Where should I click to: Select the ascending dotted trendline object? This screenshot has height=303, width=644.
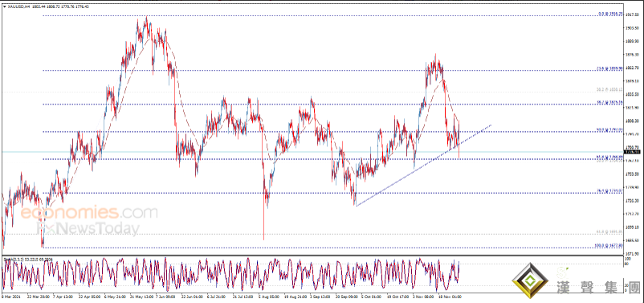click(x=423, y=165)
